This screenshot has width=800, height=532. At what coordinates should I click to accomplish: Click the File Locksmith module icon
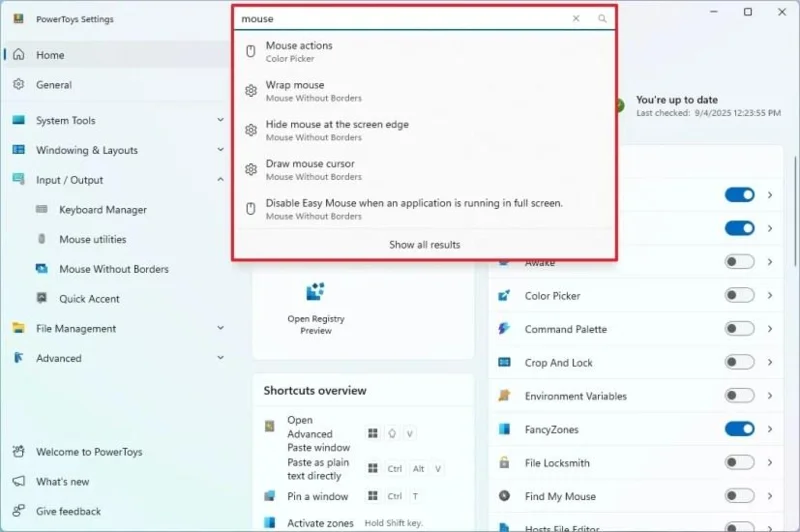click(504, 462)
